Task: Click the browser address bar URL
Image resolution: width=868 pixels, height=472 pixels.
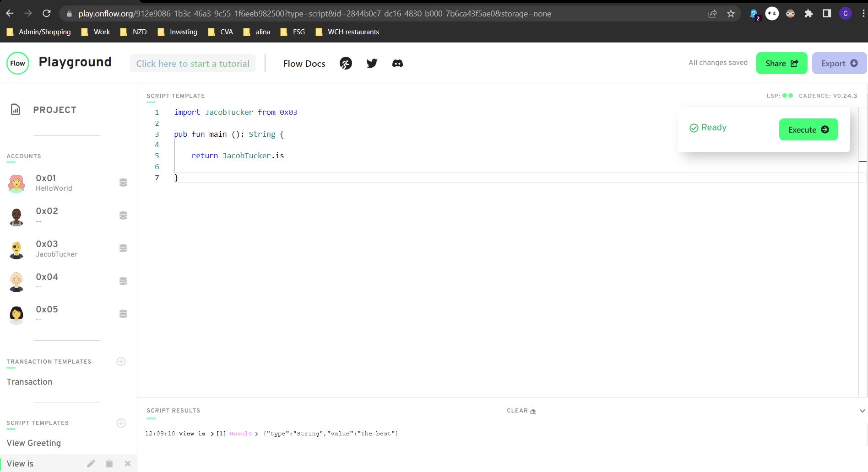Action: [315, 14]
